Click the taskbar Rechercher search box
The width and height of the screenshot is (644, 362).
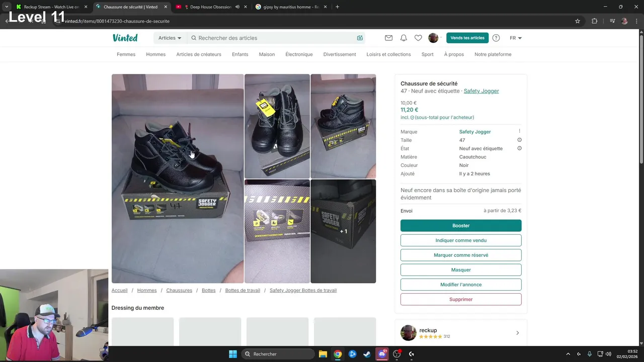(277, 354)
